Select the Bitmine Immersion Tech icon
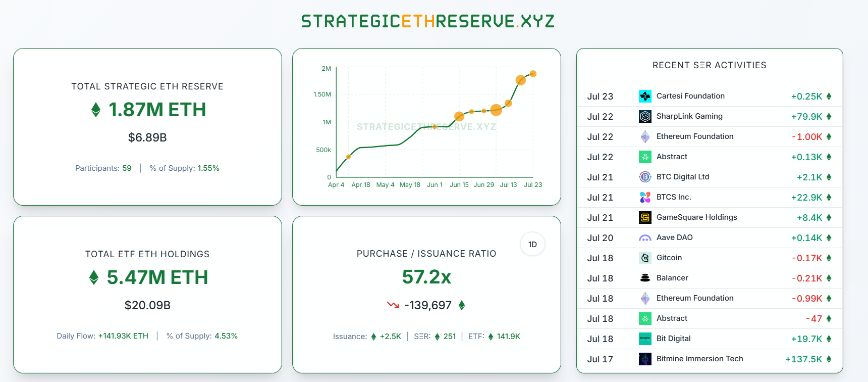The image size is (868, 382). (x=644, y=358)
